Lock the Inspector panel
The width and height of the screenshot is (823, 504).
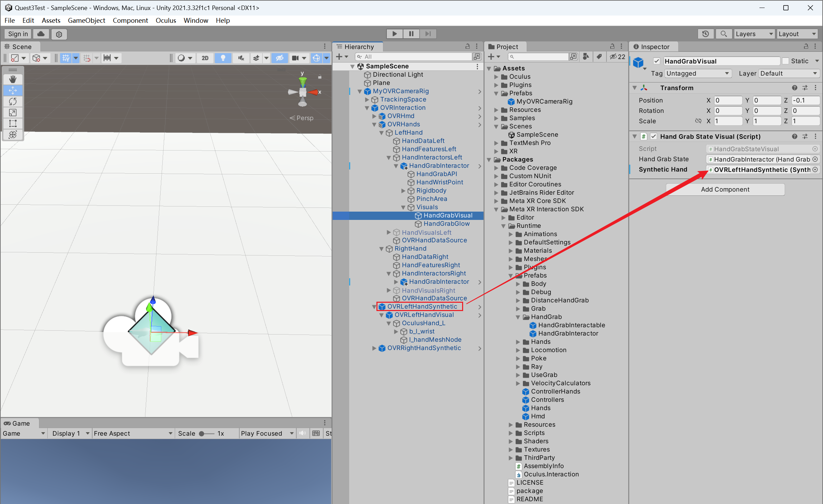point(806,46)
